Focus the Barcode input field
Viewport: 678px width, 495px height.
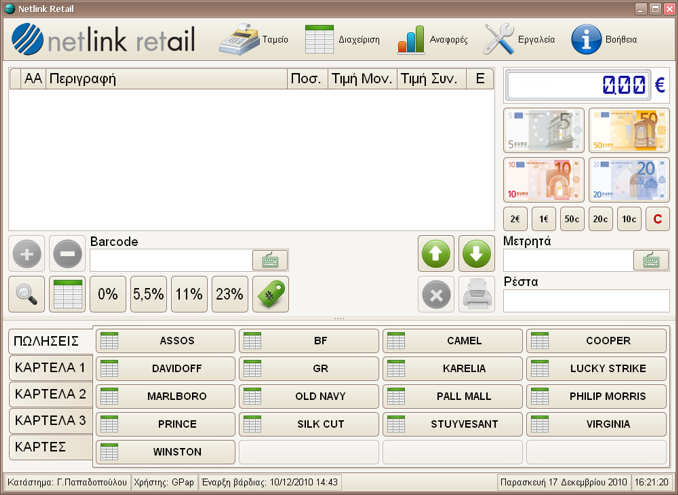171,260
